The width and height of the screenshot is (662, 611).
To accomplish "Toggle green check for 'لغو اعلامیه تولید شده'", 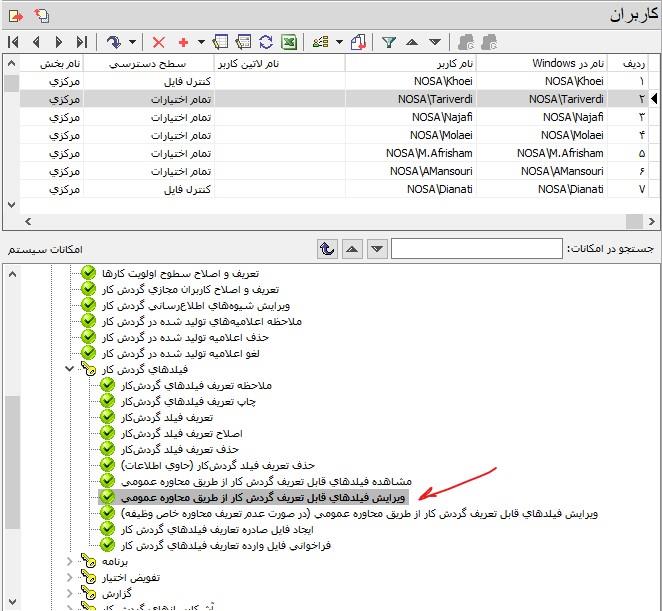I will (89, 353).
